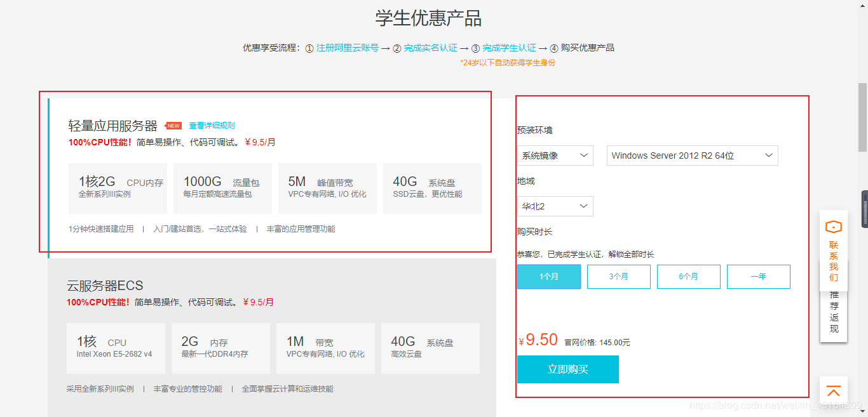Screen dimensions: 868x417
Task: Click the down arrow on the page scrollbar
Action: [x=864, y=411]
